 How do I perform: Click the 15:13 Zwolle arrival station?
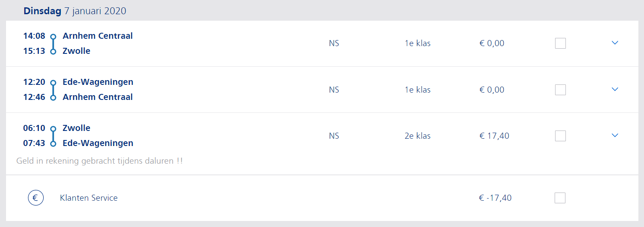coord(76,51)
